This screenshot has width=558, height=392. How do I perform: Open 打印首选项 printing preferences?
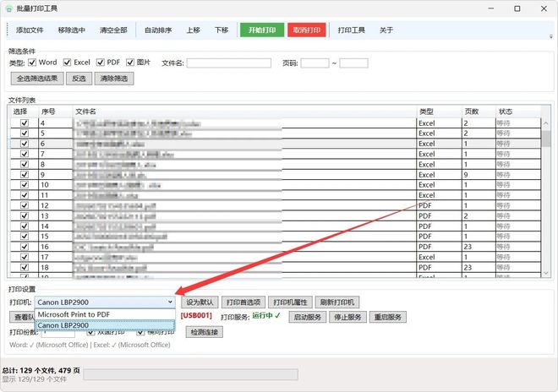pyautogui.click(x=243, y=302)
